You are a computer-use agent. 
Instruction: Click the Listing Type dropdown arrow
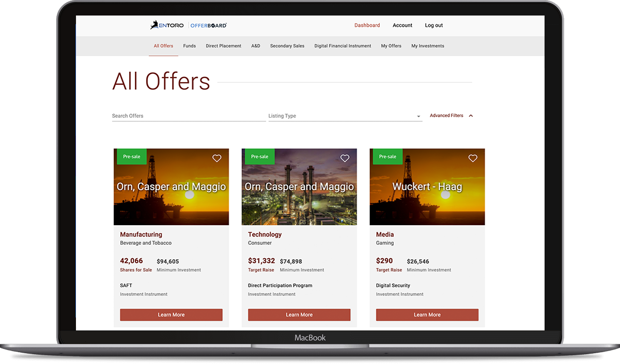tap(417, 116)
